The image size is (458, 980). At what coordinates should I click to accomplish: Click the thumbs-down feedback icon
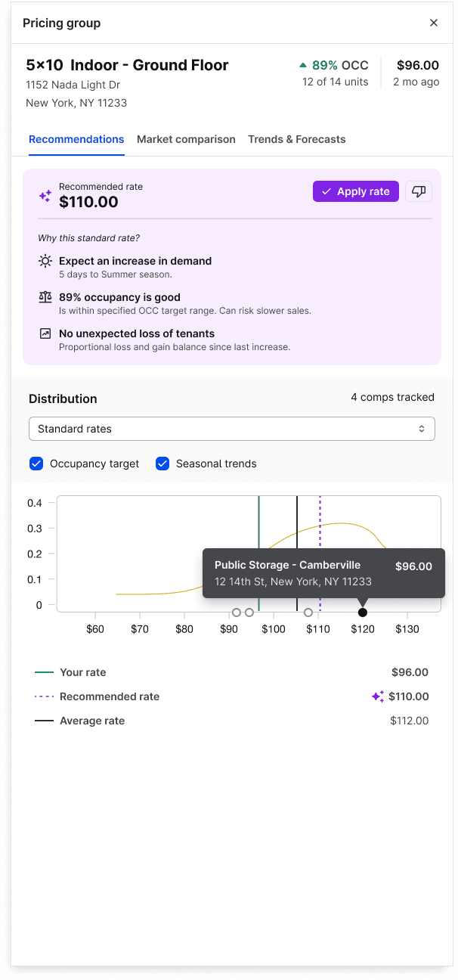click(x=419, y=192)
